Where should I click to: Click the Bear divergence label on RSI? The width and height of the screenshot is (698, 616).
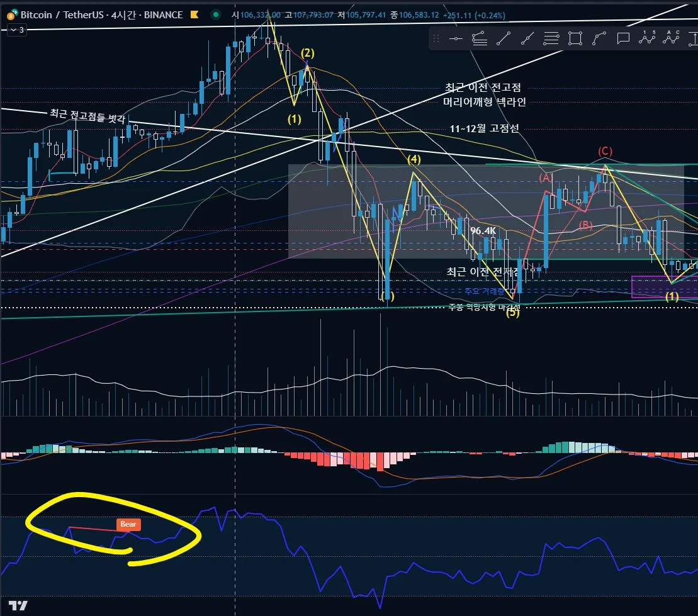coord(128,524)
